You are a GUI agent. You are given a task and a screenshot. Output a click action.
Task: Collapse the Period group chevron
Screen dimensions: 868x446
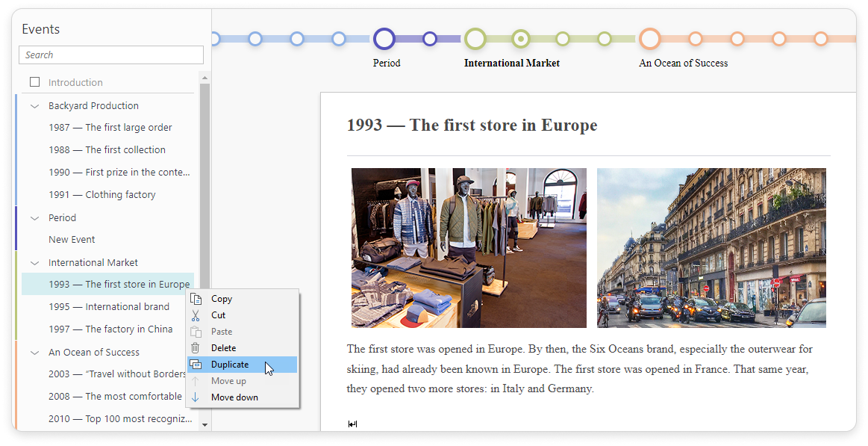point(35,217)
